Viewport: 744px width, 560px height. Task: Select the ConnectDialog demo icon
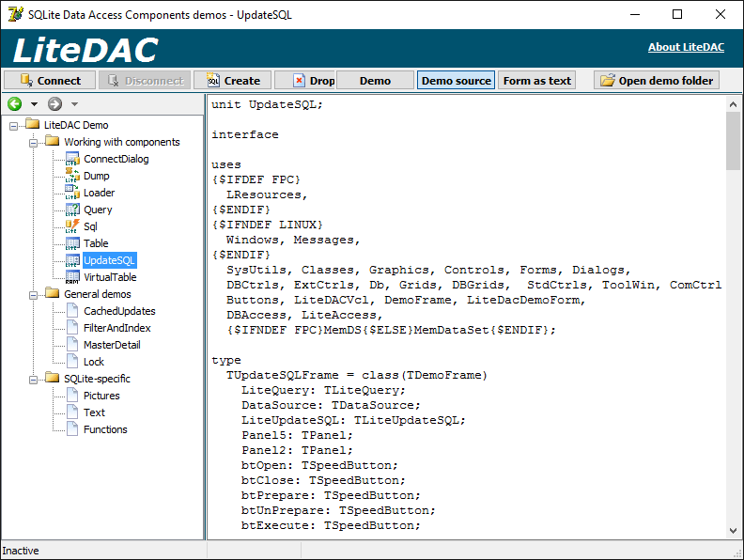73,159
